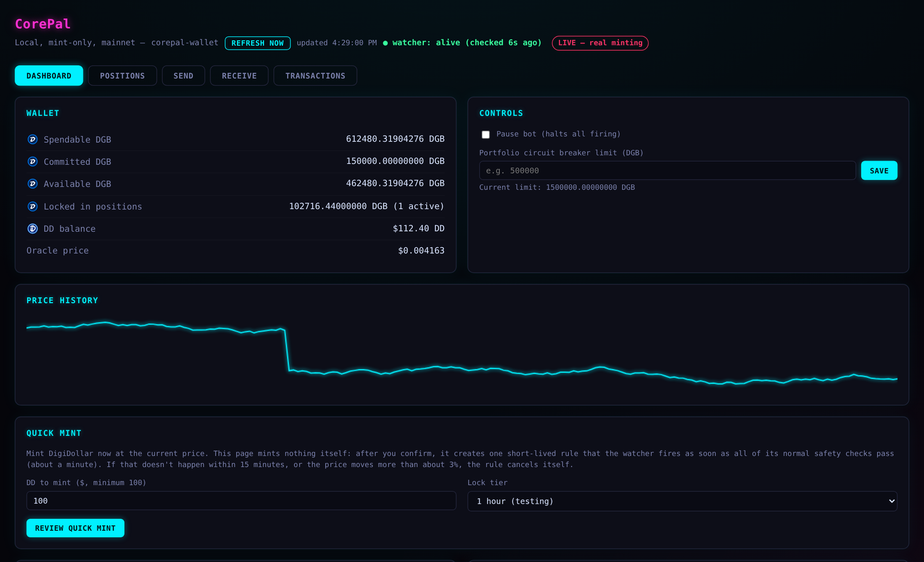The width and height of the screenshot is (924, 562).
Task: Save the circuit breaker limit
Action: (x=879, y=170)
